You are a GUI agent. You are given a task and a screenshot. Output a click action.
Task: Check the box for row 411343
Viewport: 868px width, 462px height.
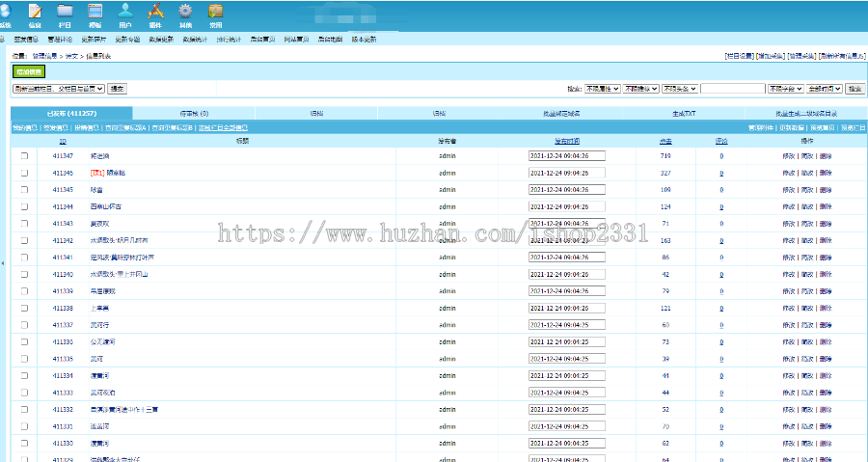(x=24, y=224)
